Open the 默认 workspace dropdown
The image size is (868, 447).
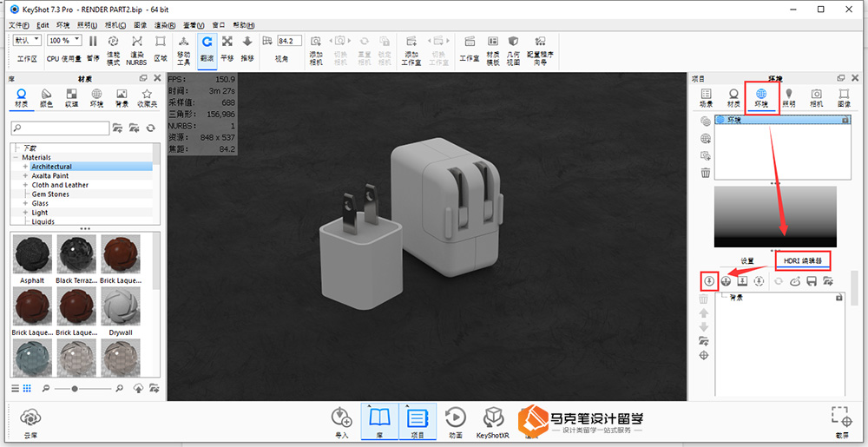(x=27, y=41)
